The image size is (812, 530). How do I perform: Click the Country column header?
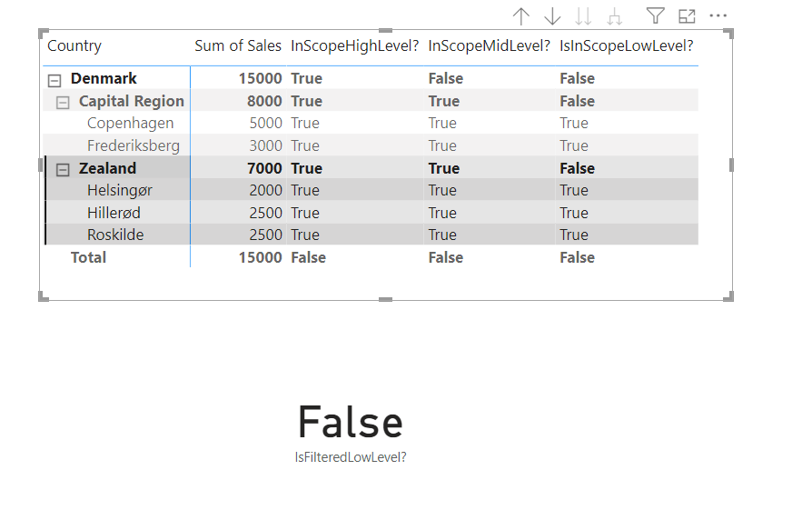(74, 45)
